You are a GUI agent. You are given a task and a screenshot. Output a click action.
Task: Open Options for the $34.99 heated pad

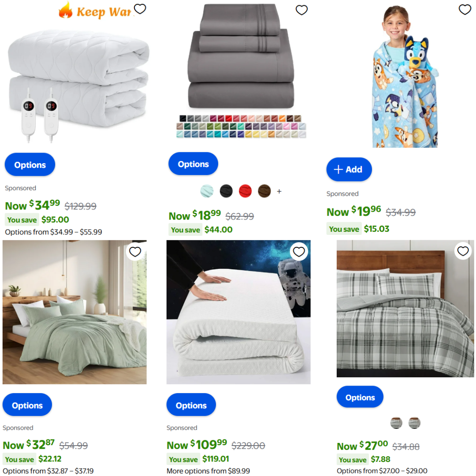[30, 164]
